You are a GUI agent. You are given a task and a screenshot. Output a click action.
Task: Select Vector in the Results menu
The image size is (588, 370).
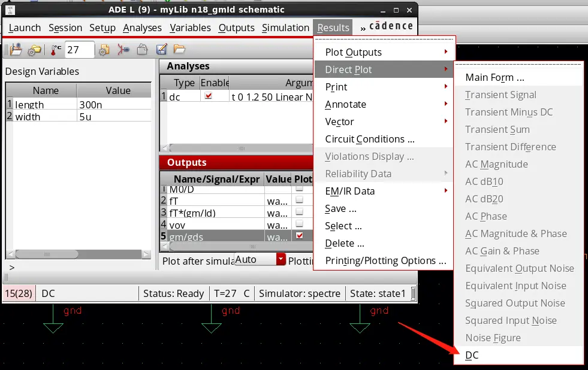click(x=383, y=122)
